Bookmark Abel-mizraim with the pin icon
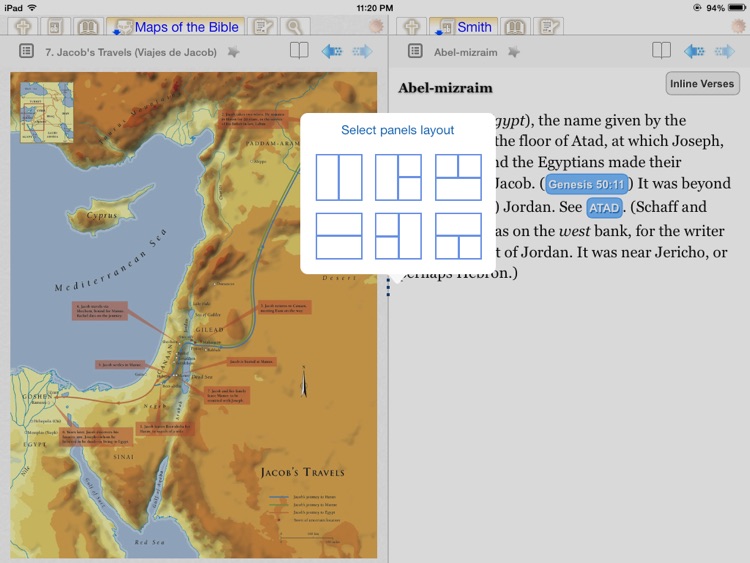Image resolution: width=750 pixels, height=563 pixels. [514, 52]
